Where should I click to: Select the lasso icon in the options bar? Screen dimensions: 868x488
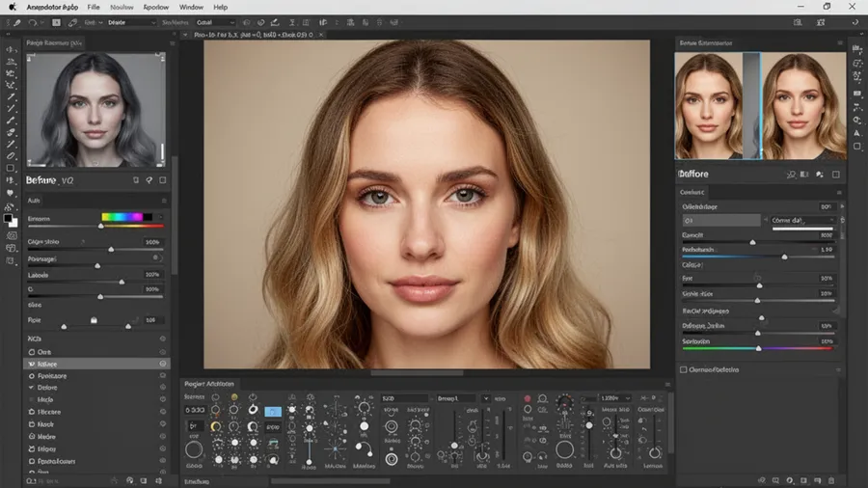click(x=33, y=23)
